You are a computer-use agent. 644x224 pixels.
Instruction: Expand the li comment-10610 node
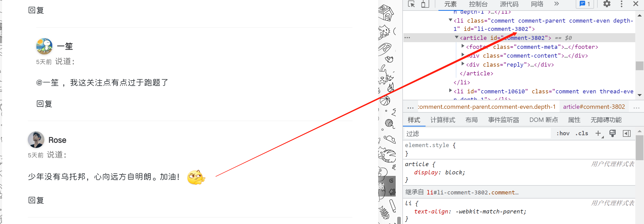[x=451, y=90]
